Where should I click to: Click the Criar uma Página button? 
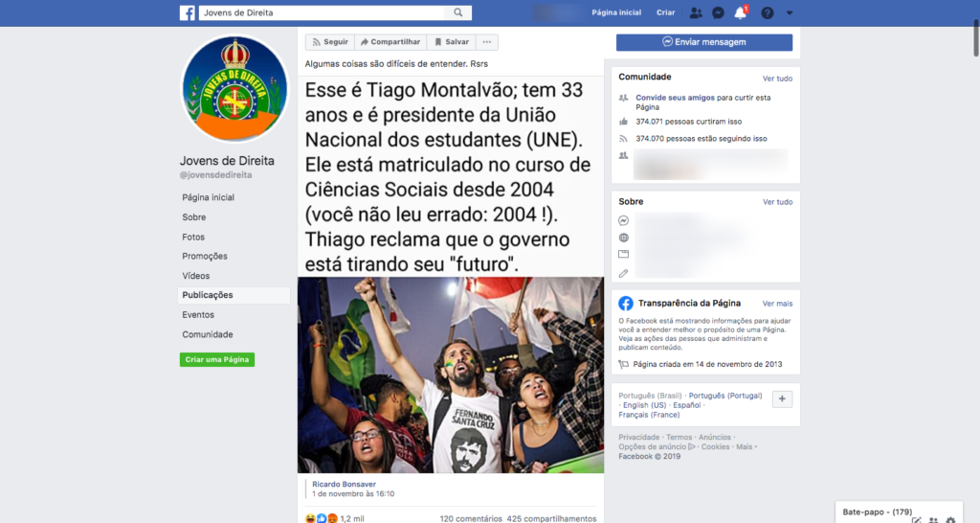(217, 360)
